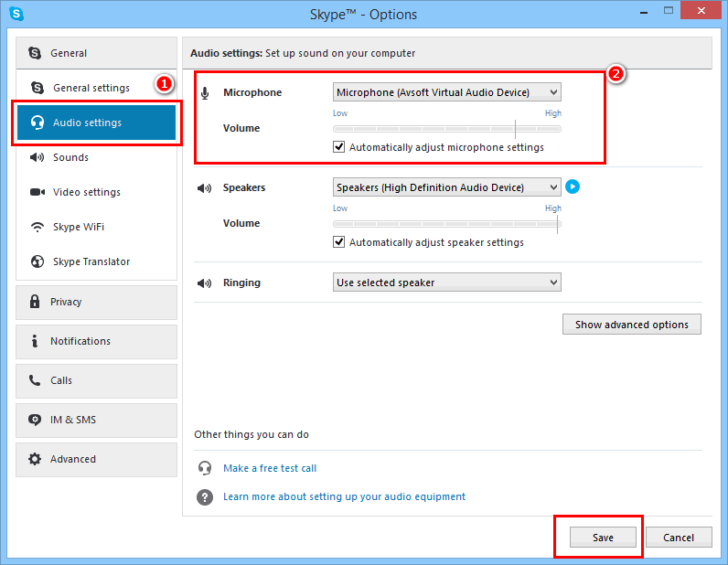The height and width of the screenshot is (565, 728).
Task: Toggle automatically adjust microphone settings
Action: coord(339,147)
